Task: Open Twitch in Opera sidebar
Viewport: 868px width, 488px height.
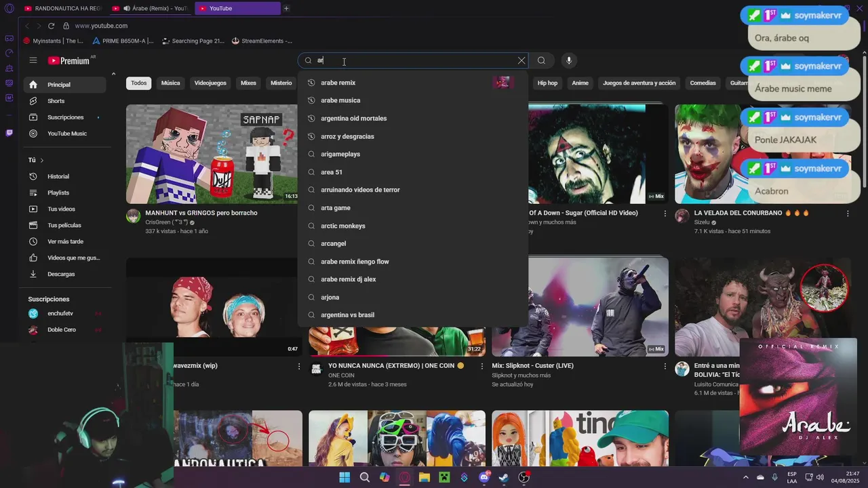Action: coord(9,133)
